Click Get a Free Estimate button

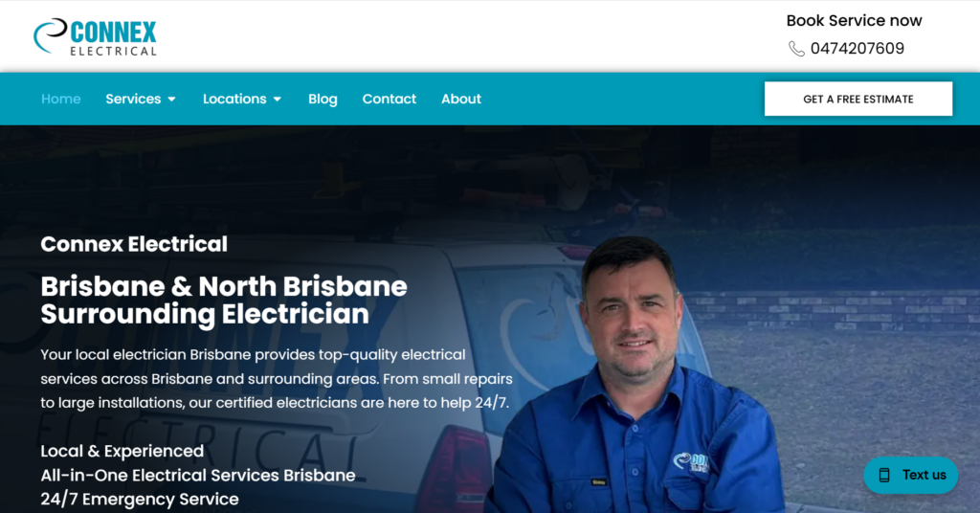pos(858,99)
